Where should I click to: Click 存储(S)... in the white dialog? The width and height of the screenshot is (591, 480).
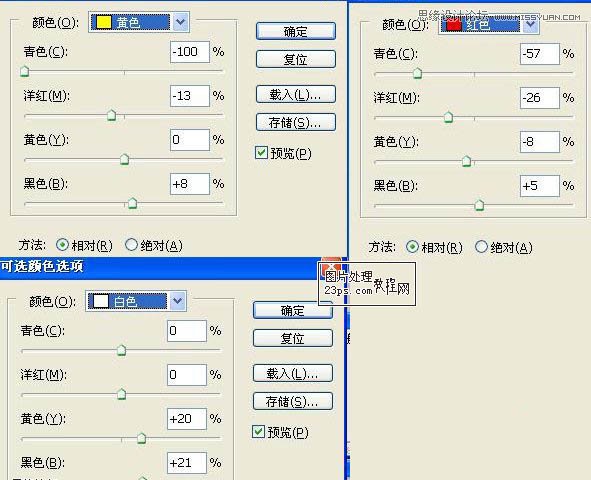(x=292, y=401)
